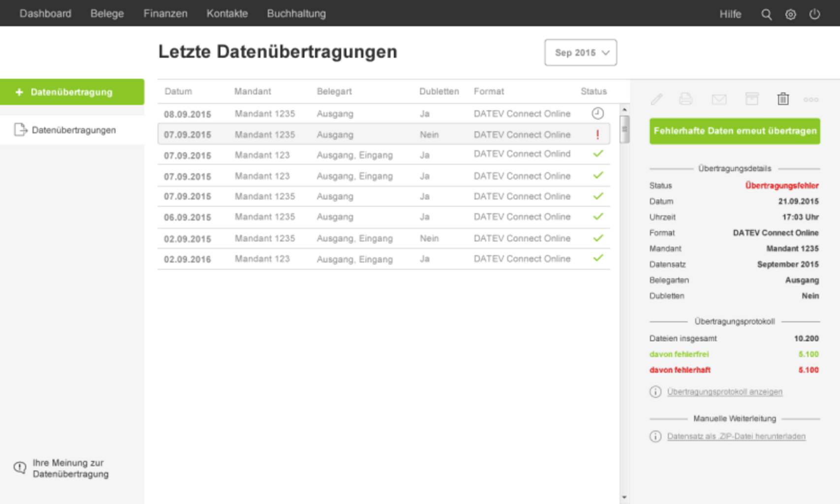The height and width of the screenshot is (504, 840).
Task: Open settings gear icon
Action: pyautogui.click(x=790, y=14)
